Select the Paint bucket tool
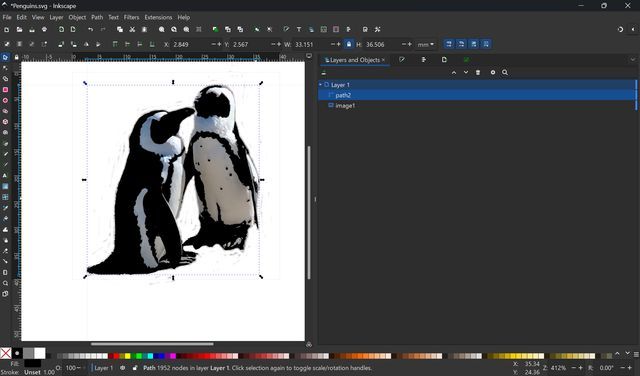This screenshot has height=376, width=640. 5,218
